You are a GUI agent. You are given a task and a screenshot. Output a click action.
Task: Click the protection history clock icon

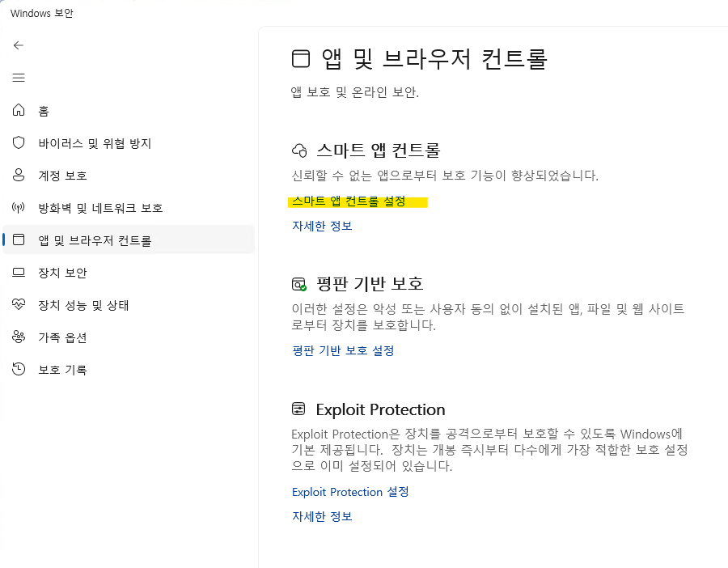[x=19, y=370]
